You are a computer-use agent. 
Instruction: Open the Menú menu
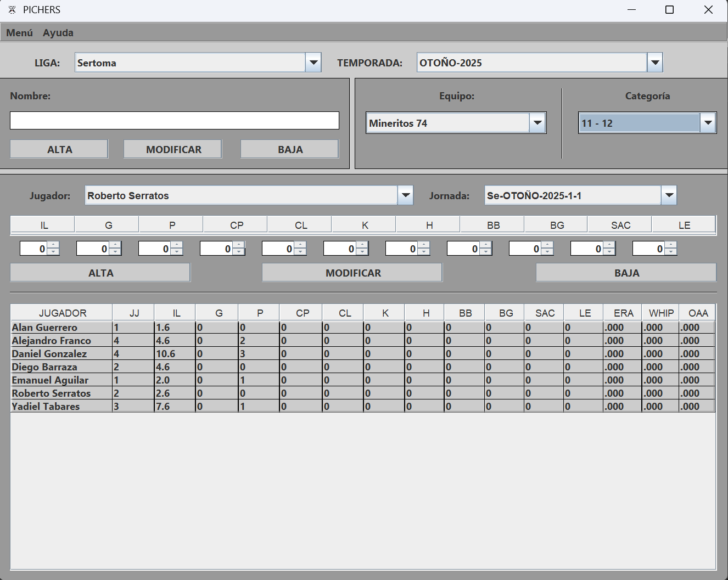19,33
